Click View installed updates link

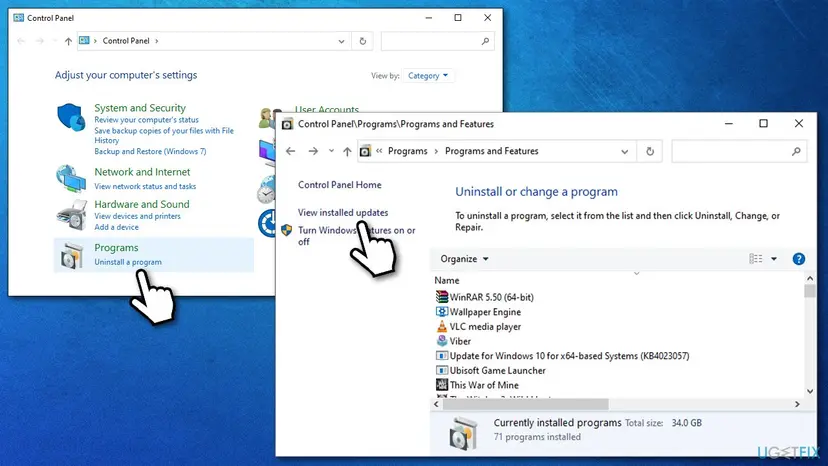pos(343,212)
